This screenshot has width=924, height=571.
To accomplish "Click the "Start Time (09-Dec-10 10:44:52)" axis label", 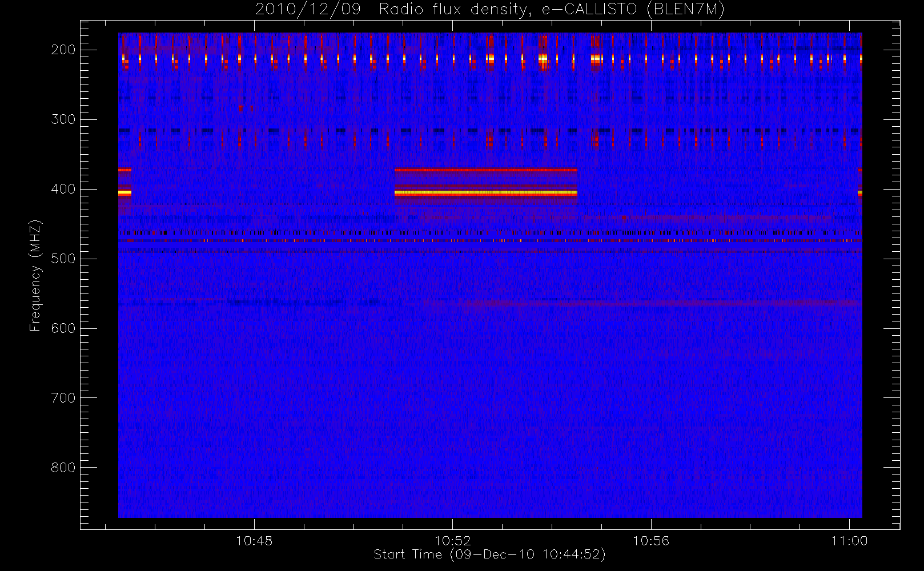I will click(x=489, y=554).
